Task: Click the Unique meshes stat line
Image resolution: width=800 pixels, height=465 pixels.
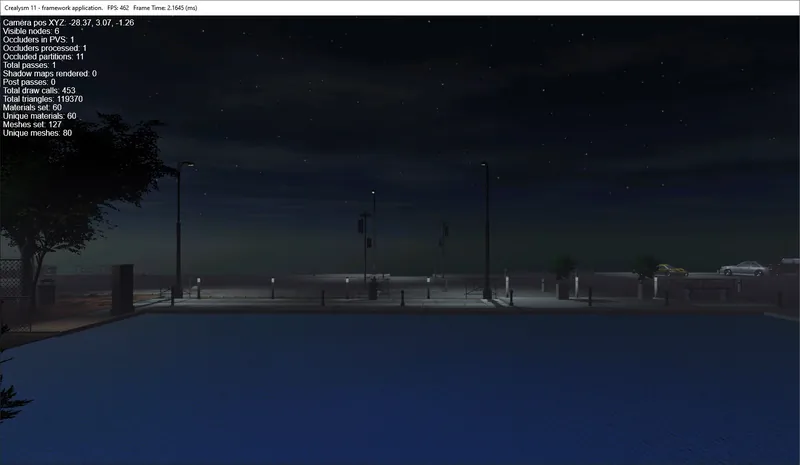Action: tap(37, 133)
